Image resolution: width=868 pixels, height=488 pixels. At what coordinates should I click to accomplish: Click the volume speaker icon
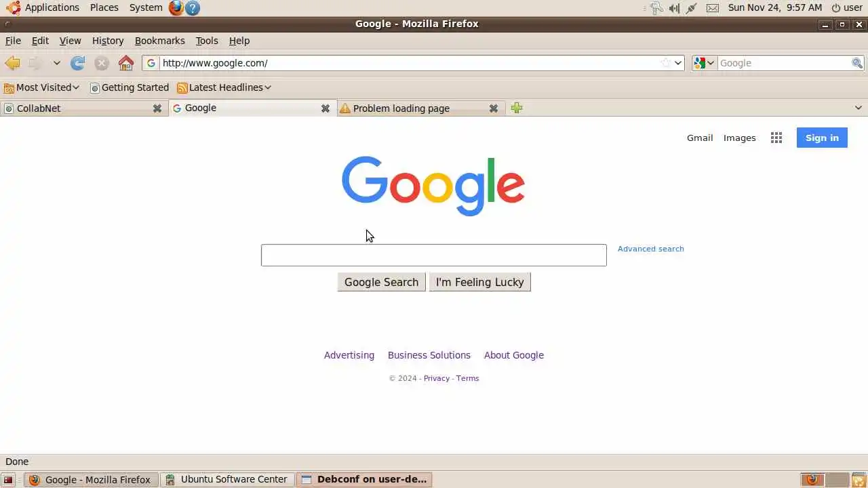674,8
